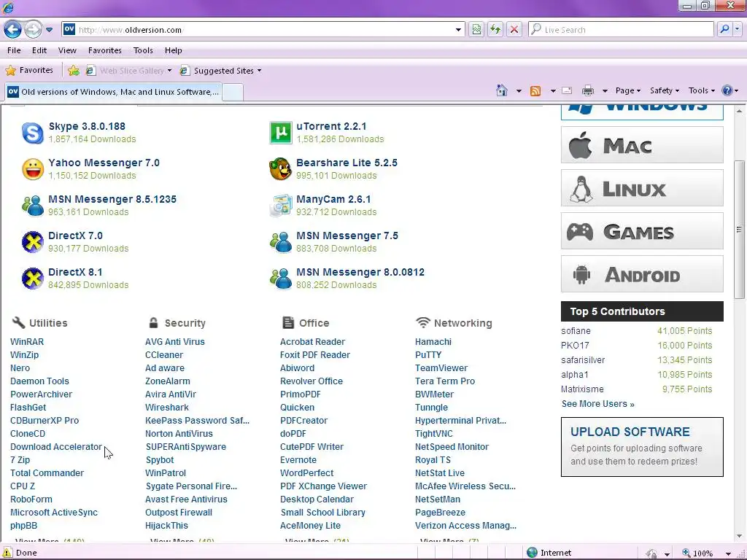Open the CCleaner link under Security
The image size is (747, 560).
pyautogui.click(x=164, y=355)
